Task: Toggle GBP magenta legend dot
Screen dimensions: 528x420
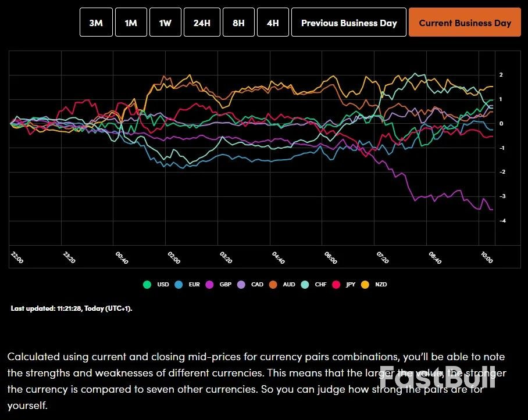Action: click(x=209, y=285)
